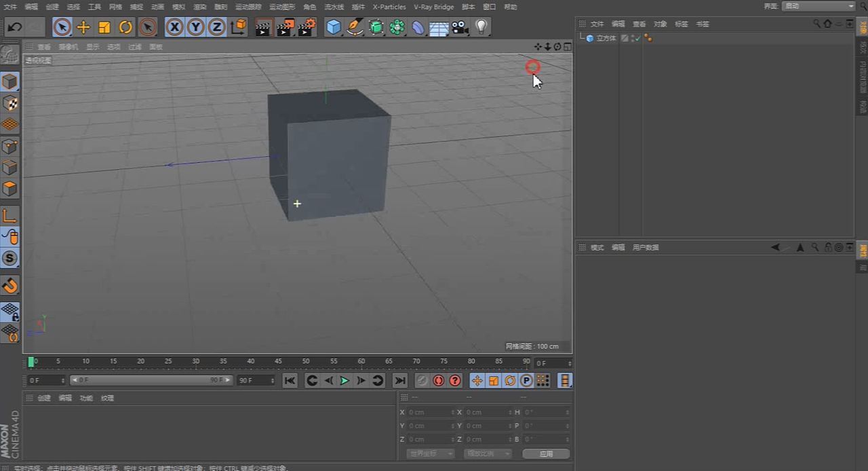Activate the Move tool
The height and width of the screenshot is (471, 868).
point(83,27)
